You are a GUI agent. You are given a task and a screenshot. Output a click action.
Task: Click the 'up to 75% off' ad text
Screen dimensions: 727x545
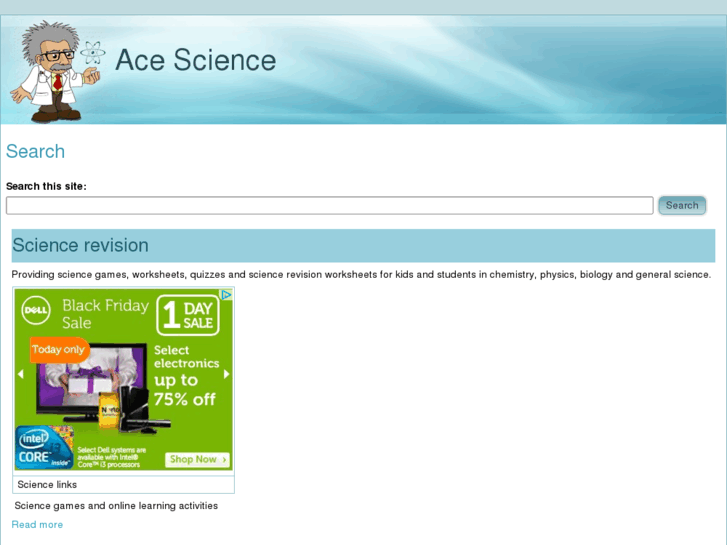185,390
